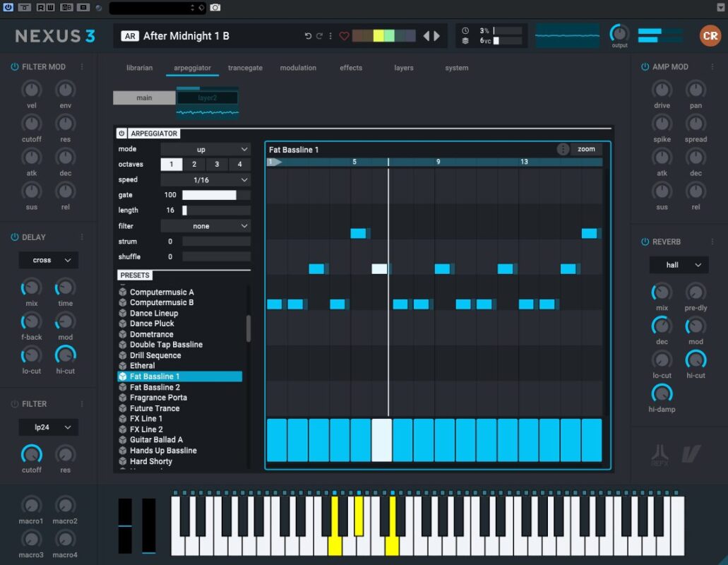This screenshot has height=565, width=728.
Task: Click the undo arrow beside preset name
Action: (x=308, y=36)
